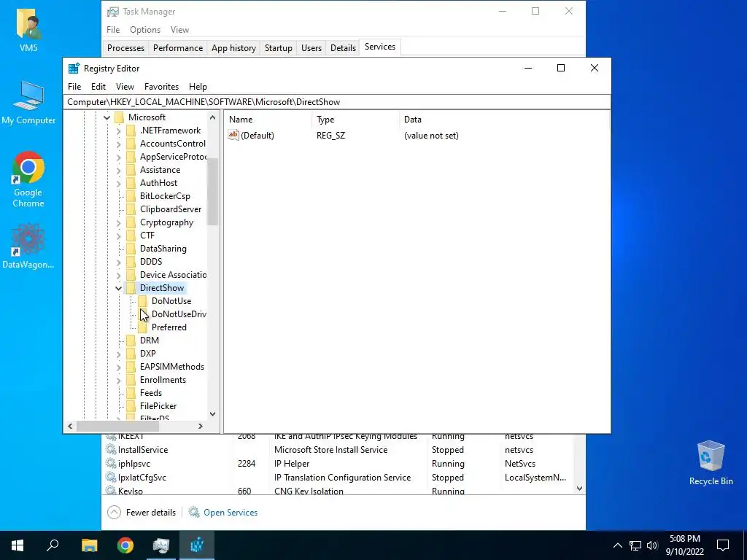
Task: Click the taskbar clock and date
Action: point(684,545)
